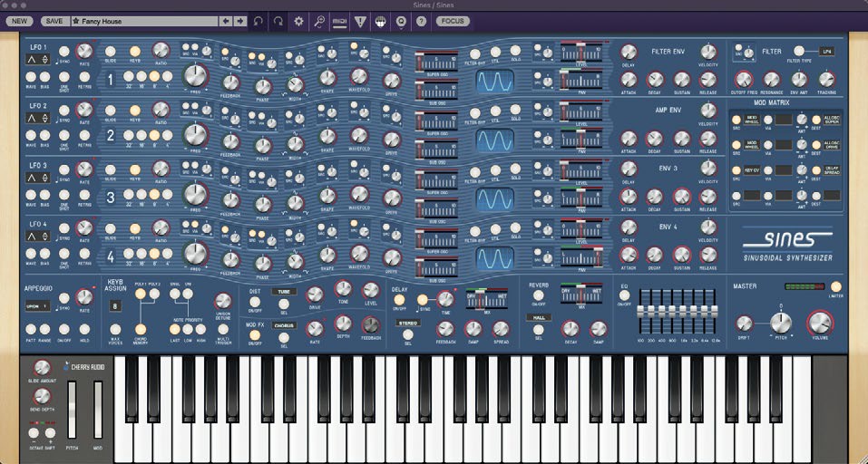Enable the Master Limiter button

[836, 286]
